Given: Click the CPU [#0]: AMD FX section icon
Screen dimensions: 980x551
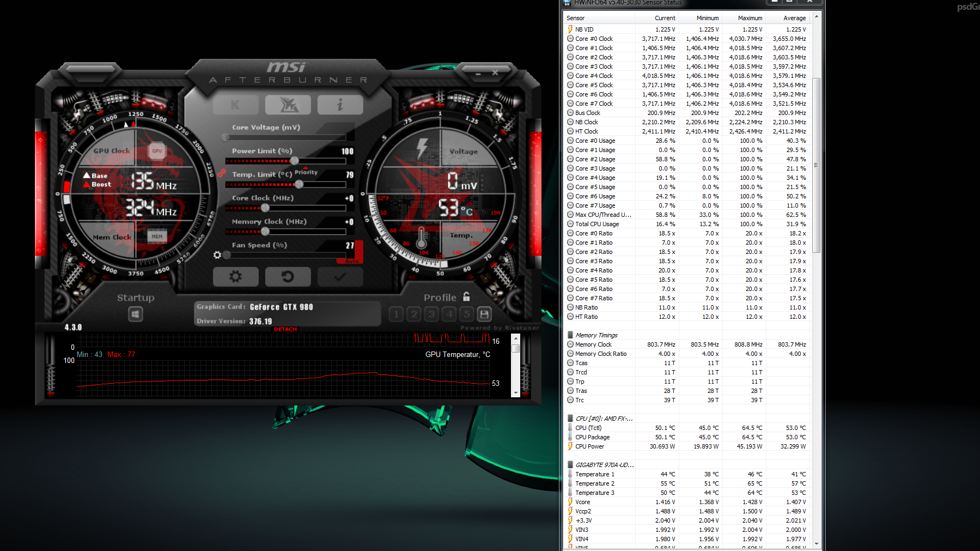Looking at the screenshot, I should click(570, 419).
